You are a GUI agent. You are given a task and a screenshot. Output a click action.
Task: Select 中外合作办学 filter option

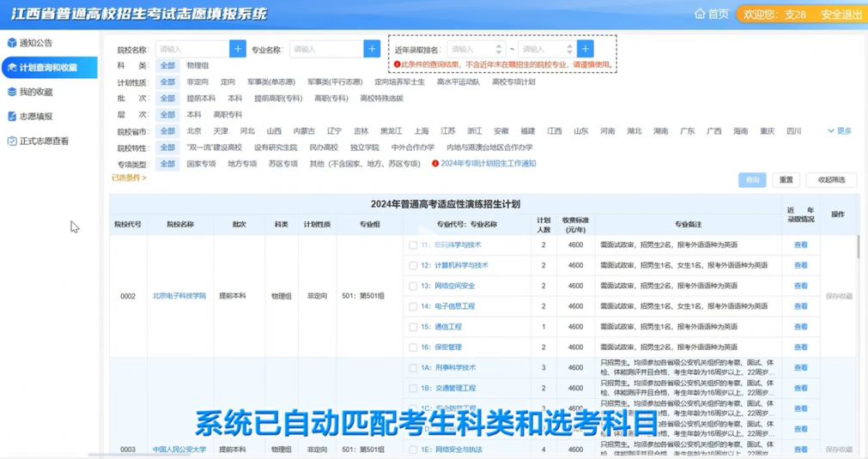tap(412, 148)
